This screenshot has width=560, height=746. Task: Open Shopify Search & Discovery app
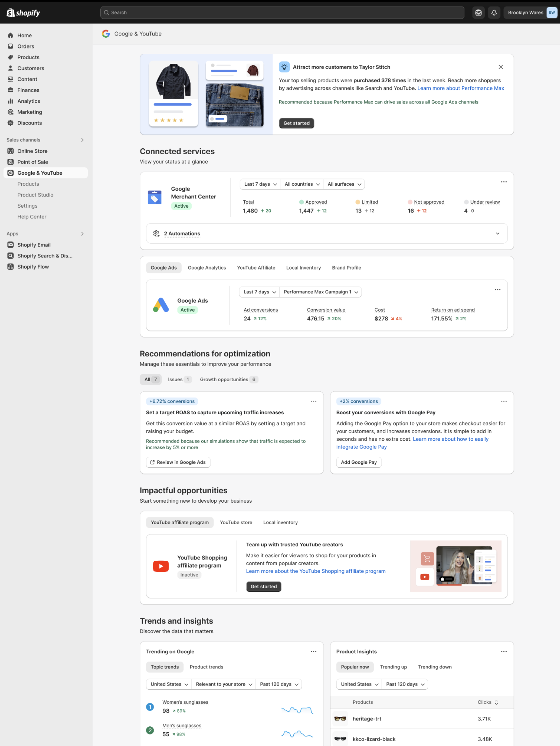45,256
